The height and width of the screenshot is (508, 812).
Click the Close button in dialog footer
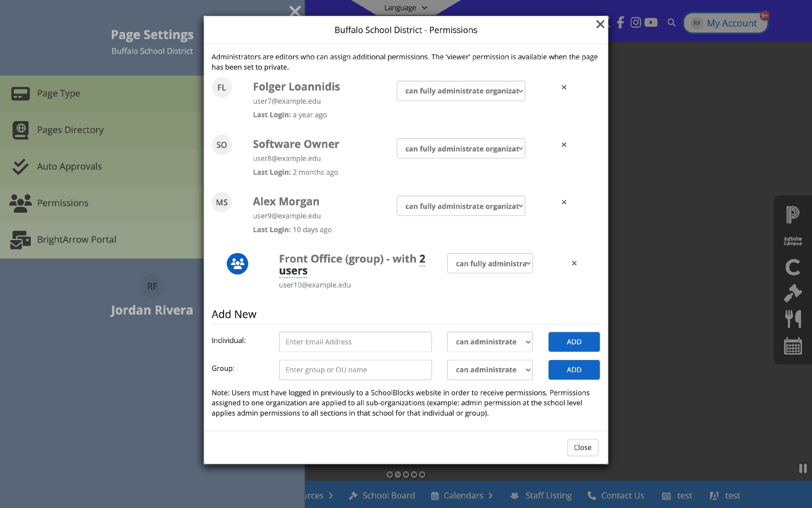pos(582,448)
